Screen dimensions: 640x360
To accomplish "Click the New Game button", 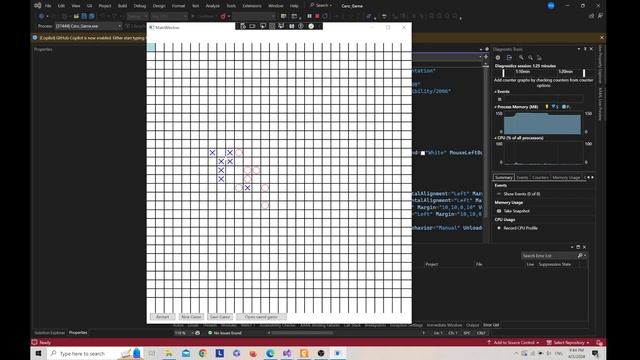I will 191,317.
